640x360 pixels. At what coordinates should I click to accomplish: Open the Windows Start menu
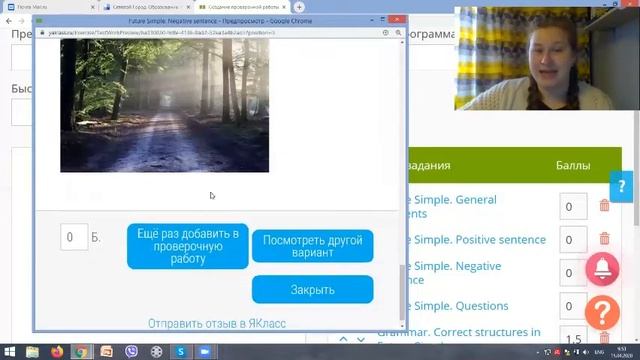9,351
